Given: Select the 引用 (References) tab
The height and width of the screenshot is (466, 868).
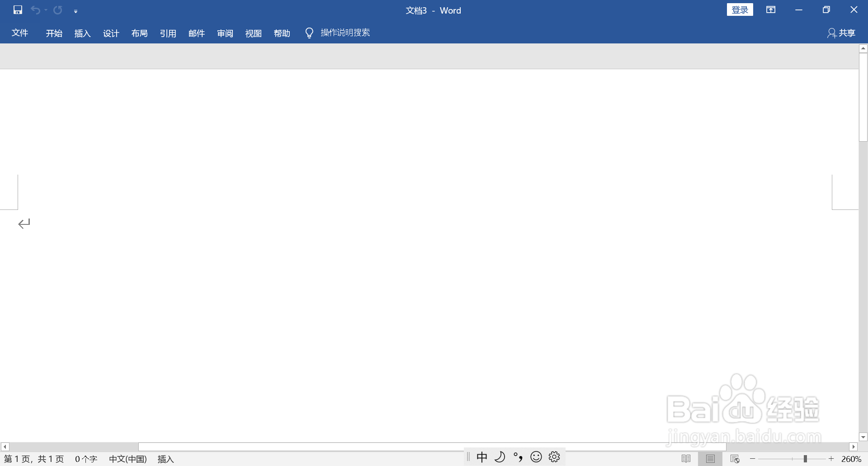Looking at the screenshot, I should (168, 33).
